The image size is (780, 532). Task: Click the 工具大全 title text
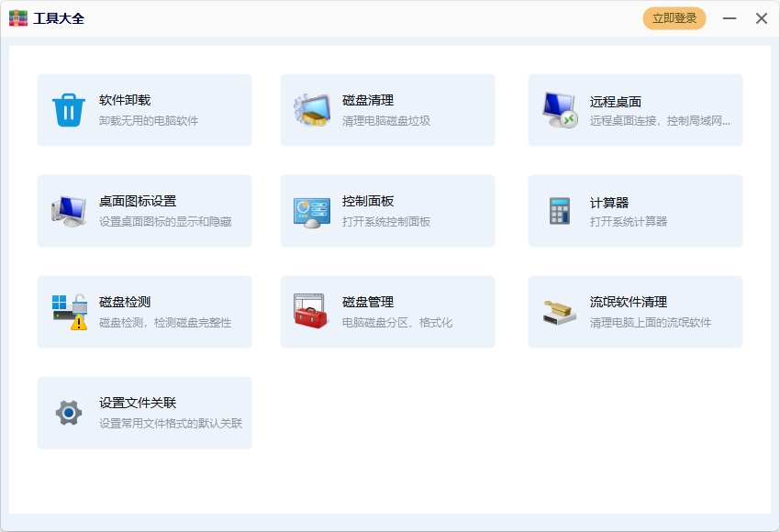pyautogui.click(x=57, y=17)
